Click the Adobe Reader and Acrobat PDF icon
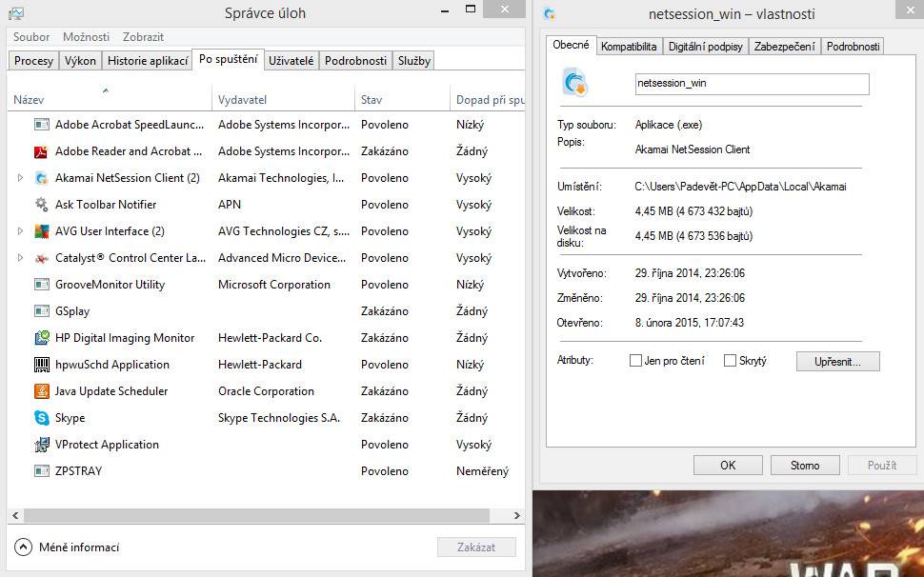 point(41,151)
